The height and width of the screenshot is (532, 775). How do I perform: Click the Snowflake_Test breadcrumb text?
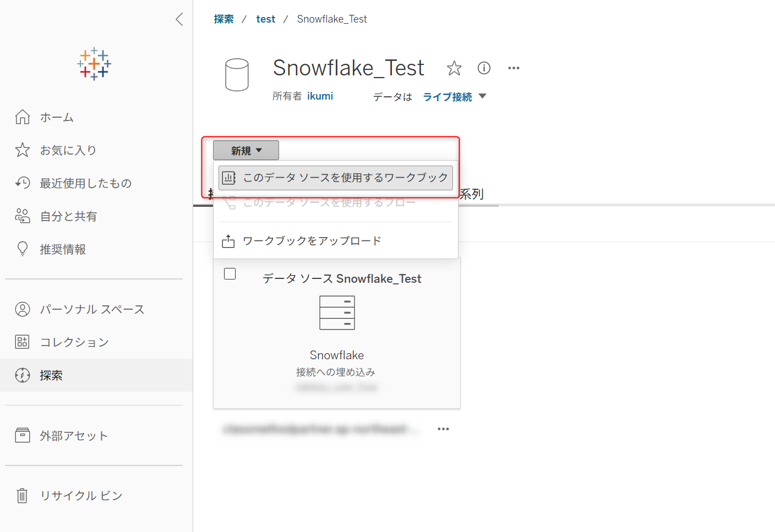pos(332,19)
